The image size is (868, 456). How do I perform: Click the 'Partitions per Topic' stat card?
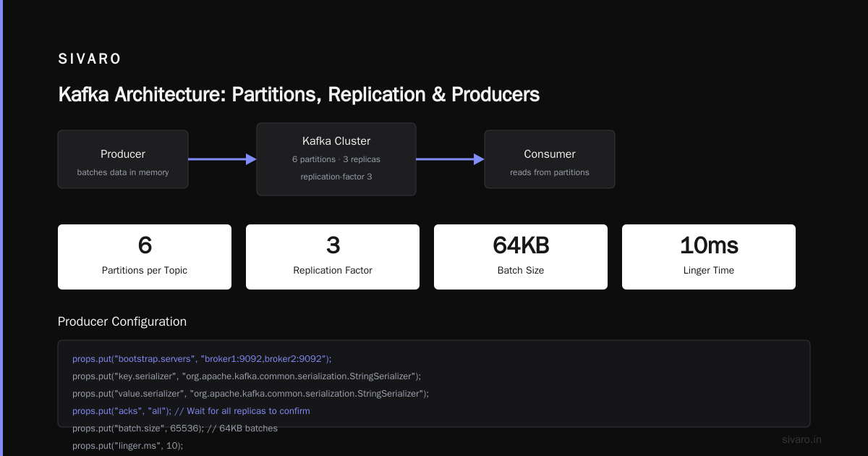[x=145, y=257]
